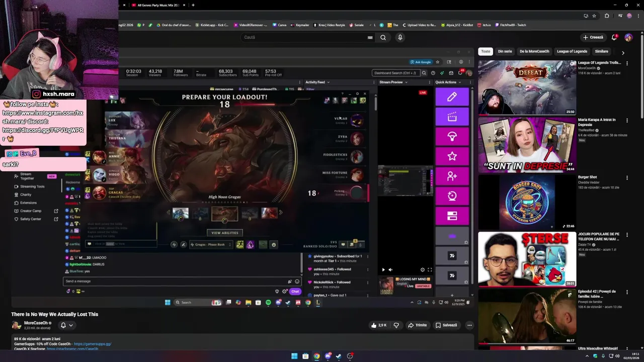Bookmark this page with the star icon
The height and width of the screenshot is (362, 644).
tap(594, 16)
